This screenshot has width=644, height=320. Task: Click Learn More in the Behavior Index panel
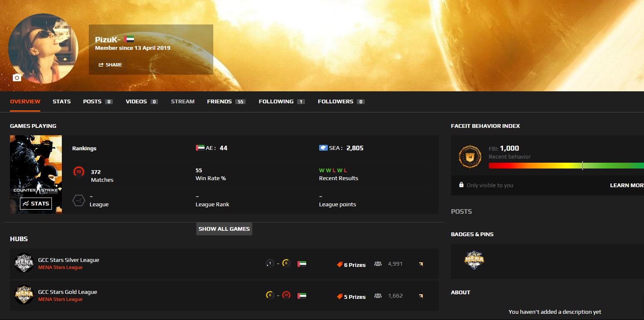[x=627, y=185]
